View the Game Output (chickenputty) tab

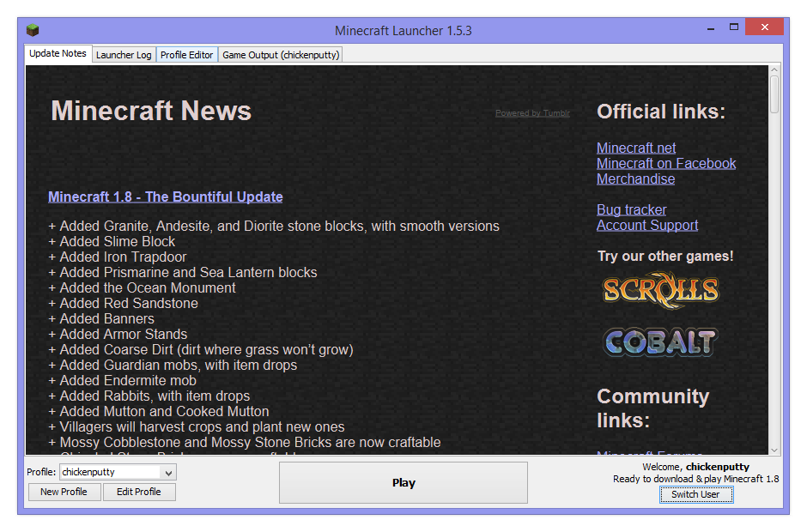[281, 55]
